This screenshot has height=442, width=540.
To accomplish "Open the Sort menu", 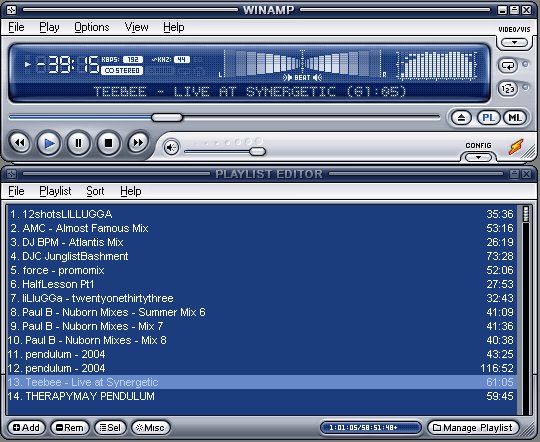I will pos(95,191).
